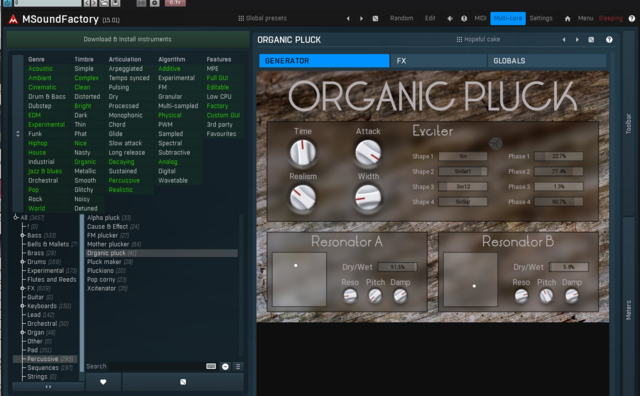Viewport: 640px width, 396px height.
Task: Select previous Organic Pluck preset arrow
Action: tap(564, 40)
